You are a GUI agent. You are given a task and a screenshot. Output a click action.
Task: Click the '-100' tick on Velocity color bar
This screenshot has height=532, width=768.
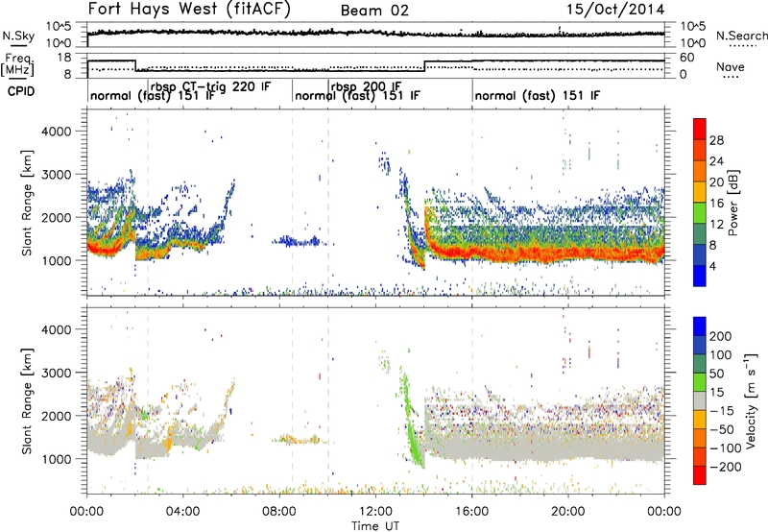[x=725, y=448]
